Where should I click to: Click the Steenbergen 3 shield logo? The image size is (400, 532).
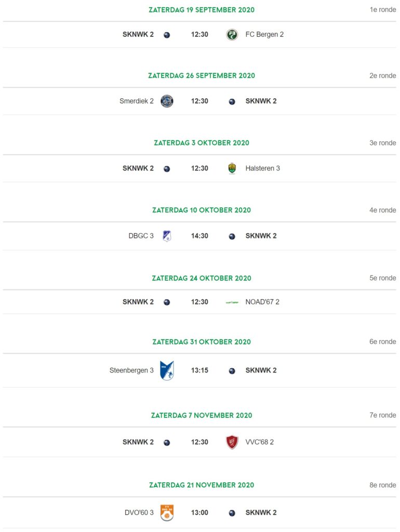point(167,370)
